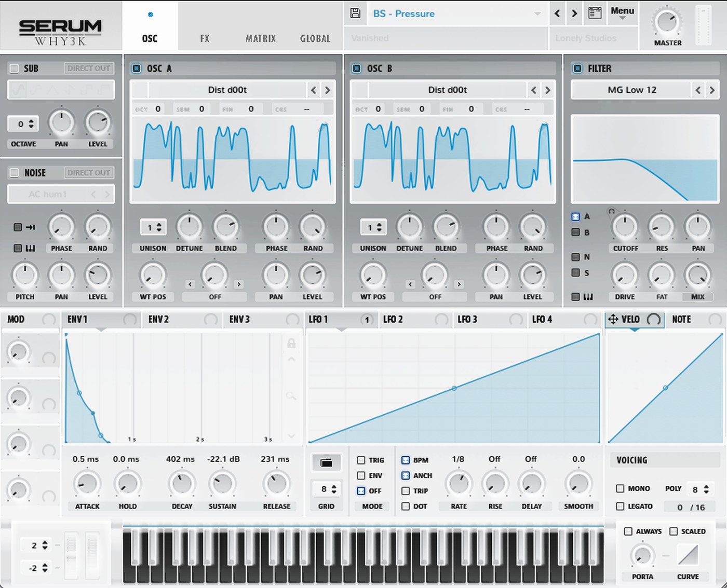Viewport: 727px width, 588px height.
Task: Toggle OSC A on/off
Action: pos(137,69)
